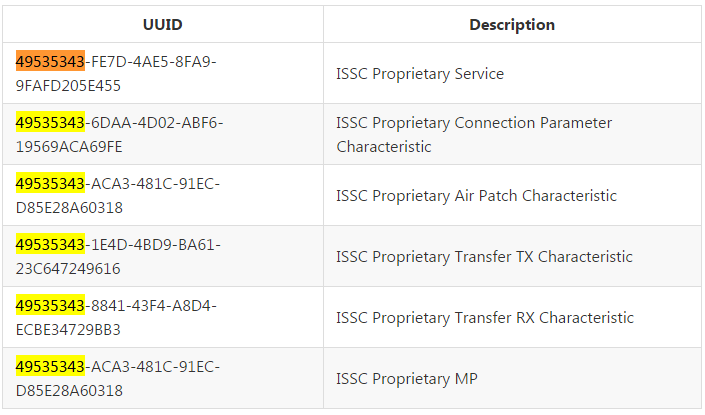Select the Connection Parameter Characteristic description
The height and width of the screenshot is (415, 705).
(x=474, y=135)
